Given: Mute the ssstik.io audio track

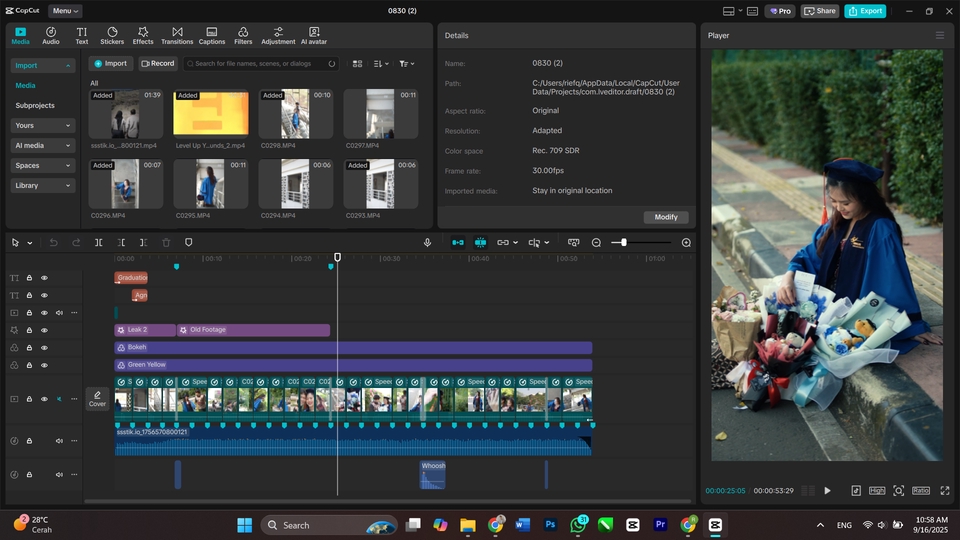Looking at the screenshot, I should pos(59,441).
